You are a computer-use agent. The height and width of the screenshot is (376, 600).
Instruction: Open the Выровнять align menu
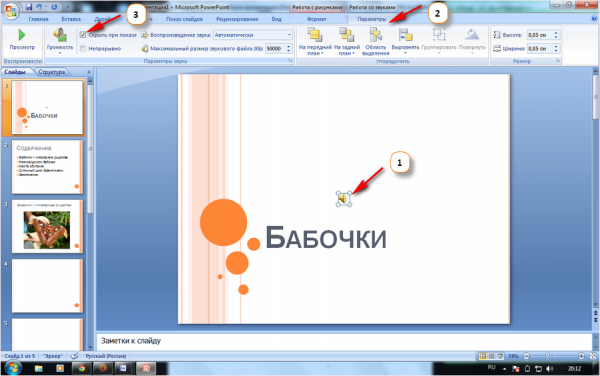coord(405,41)
